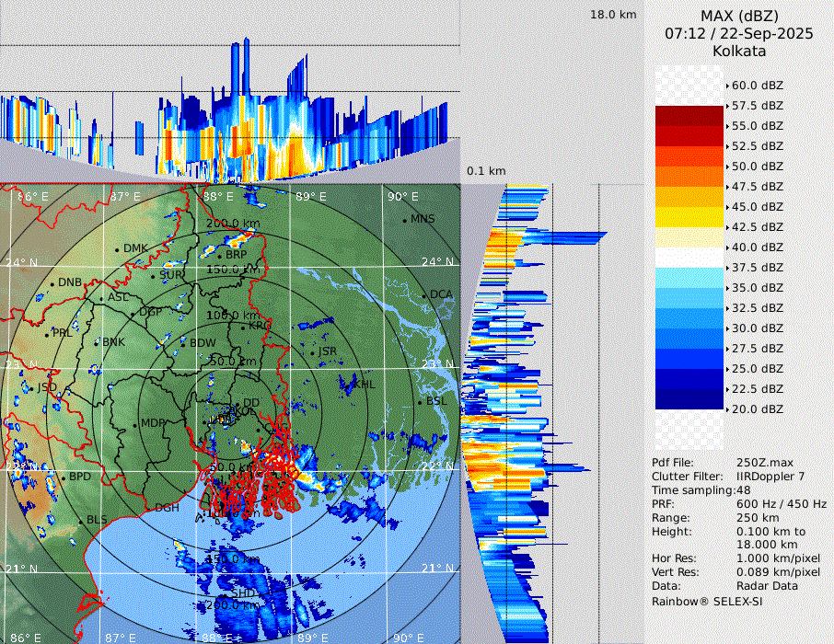Click the BSL station dot
The image size is (834, 644).
(x=420, y=402)
